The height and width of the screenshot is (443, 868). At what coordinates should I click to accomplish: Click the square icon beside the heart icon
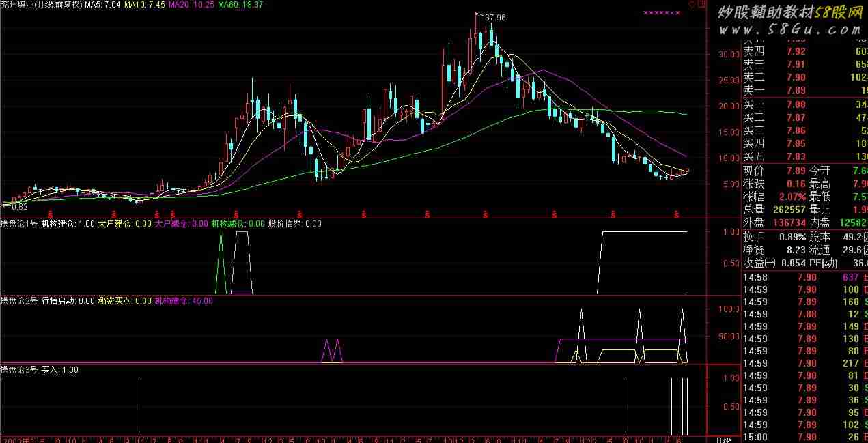coord(701,4)
